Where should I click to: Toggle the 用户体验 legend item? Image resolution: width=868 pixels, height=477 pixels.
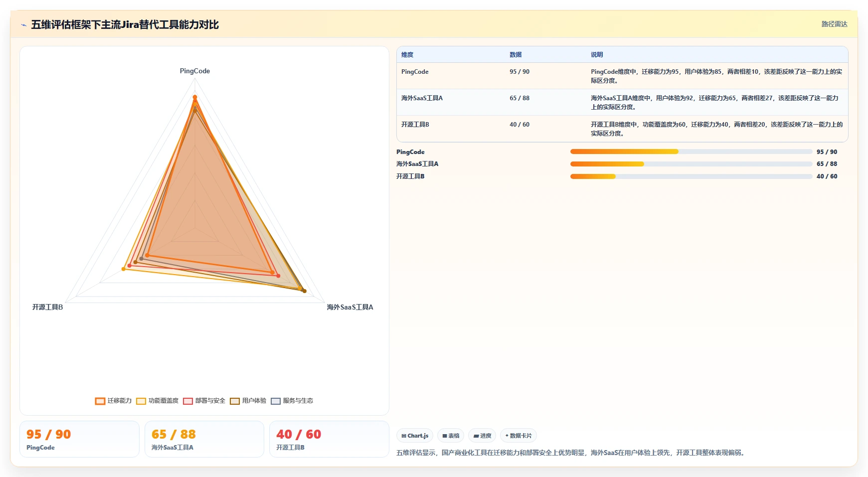pos(248,401)
